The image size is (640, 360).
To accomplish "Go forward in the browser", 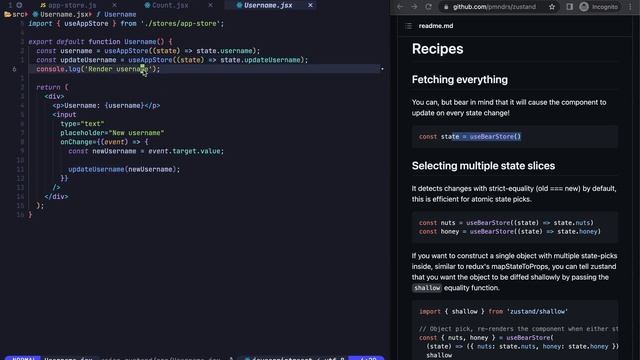I will tap(414, 7).
